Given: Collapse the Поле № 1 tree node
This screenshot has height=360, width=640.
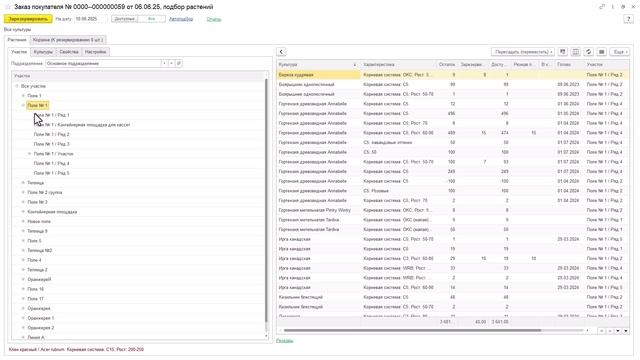Looking at the screenshot, I should (23, 105).
